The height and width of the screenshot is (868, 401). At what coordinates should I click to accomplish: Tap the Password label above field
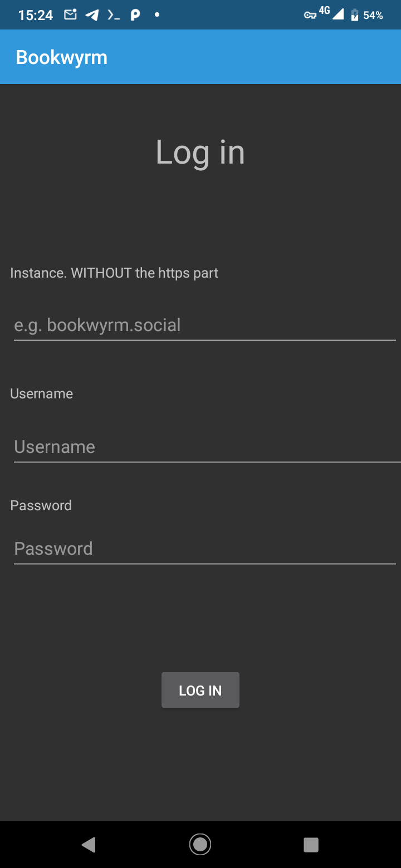click(41, 505)
